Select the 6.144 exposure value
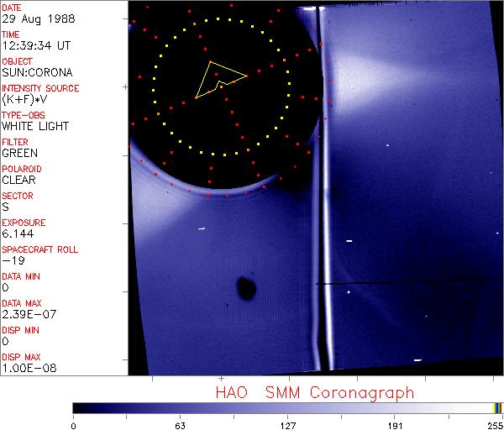Screen dimensions: 504x430 click(x=18, y=233)
